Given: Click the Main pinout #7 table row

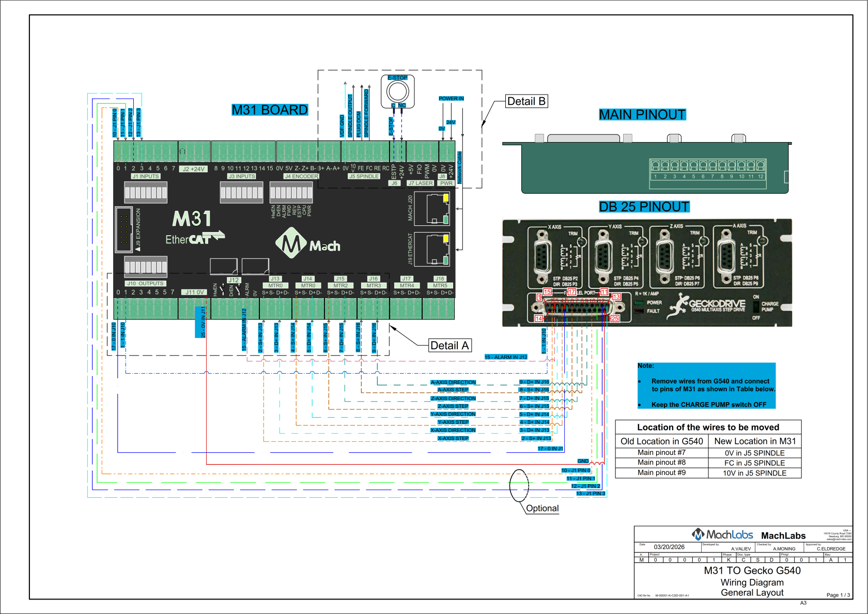Looking at the screenshot, I should coord(661,452).
